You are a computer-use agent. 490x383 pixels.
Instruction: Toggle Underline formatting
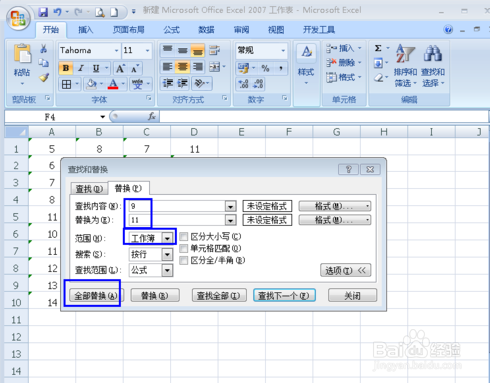coord(96,68)
